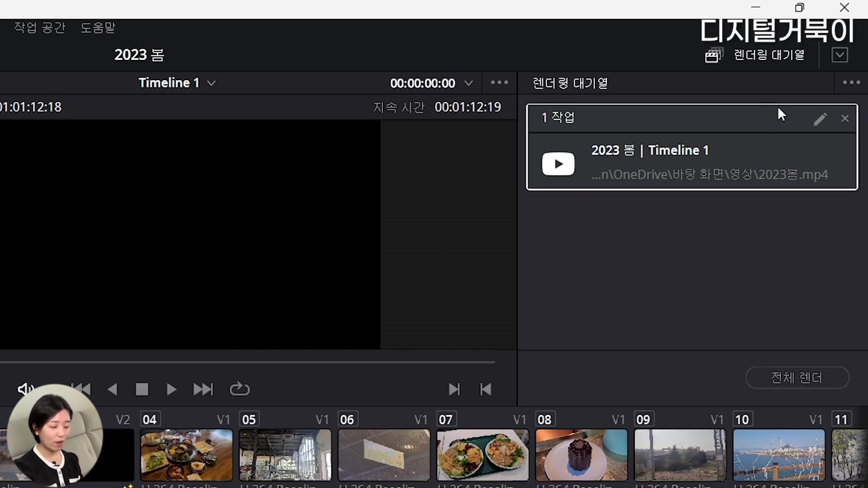Click the render queue clapperboard icon

tap(713, 56)
